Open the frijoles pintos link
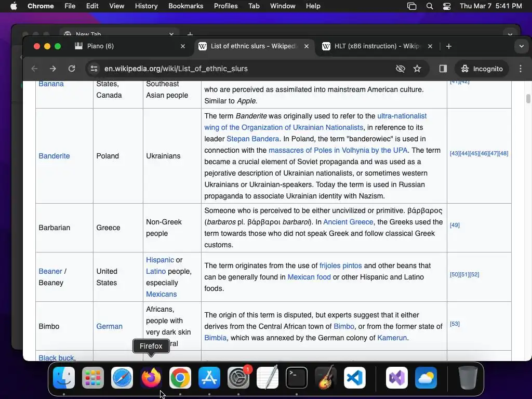The height and width of the screenshot is (399, 532). [341, 265]
